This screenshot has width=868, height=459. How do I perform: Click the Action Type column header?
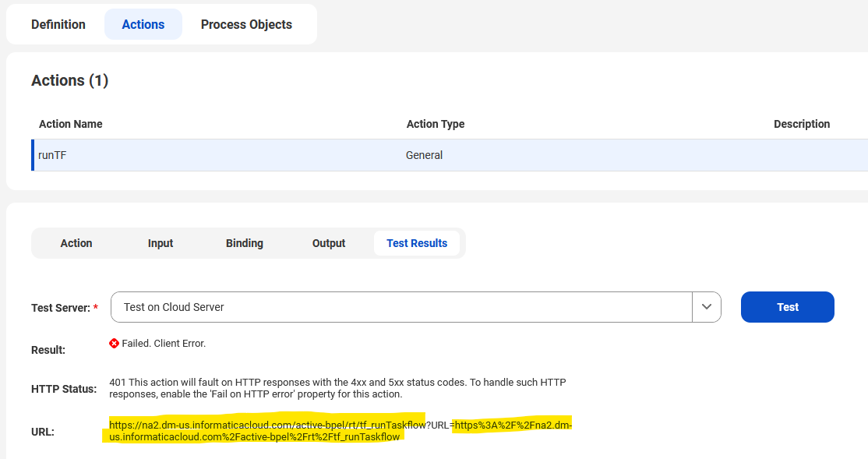tap(435, 124)
